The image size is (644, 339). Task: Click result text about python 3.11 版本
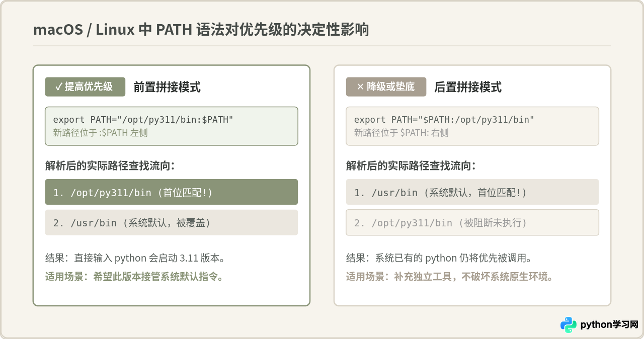click(135, 259)
